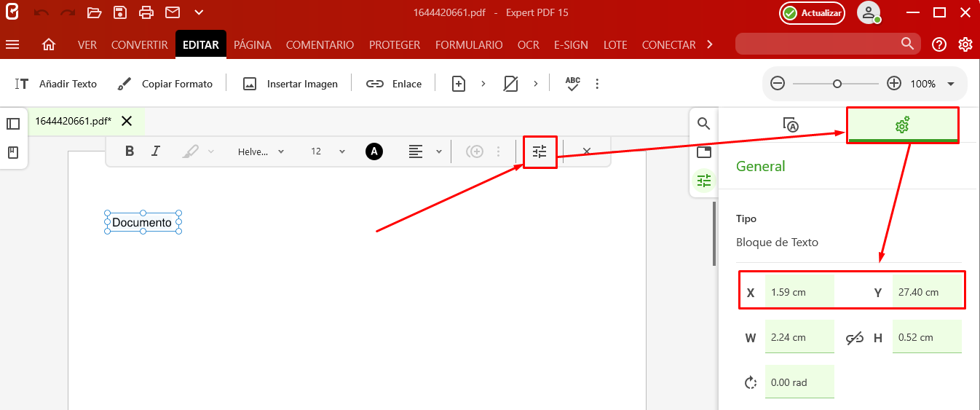Zoom out with the minus button

[x=778, y=84]
